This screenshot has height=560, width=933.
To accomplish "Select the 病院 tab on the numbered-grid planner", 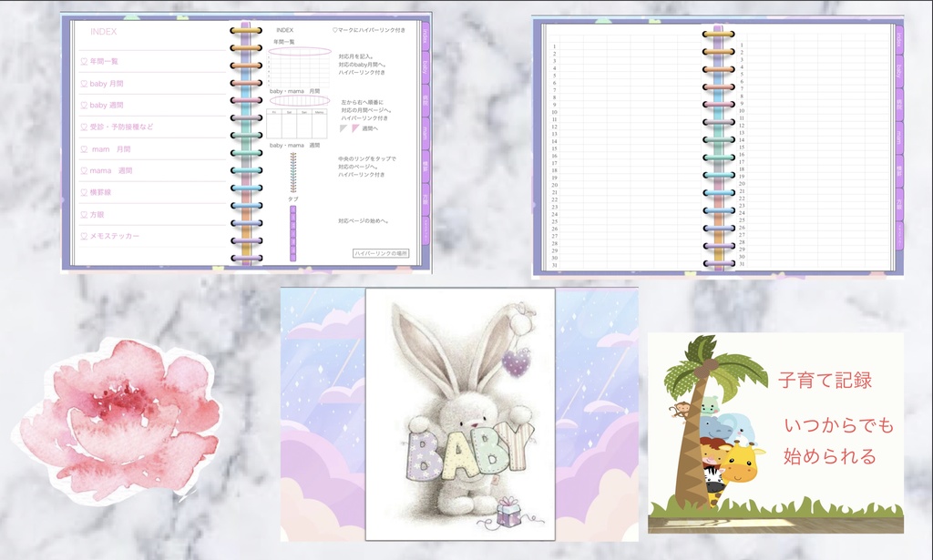I will coord(899,105).
